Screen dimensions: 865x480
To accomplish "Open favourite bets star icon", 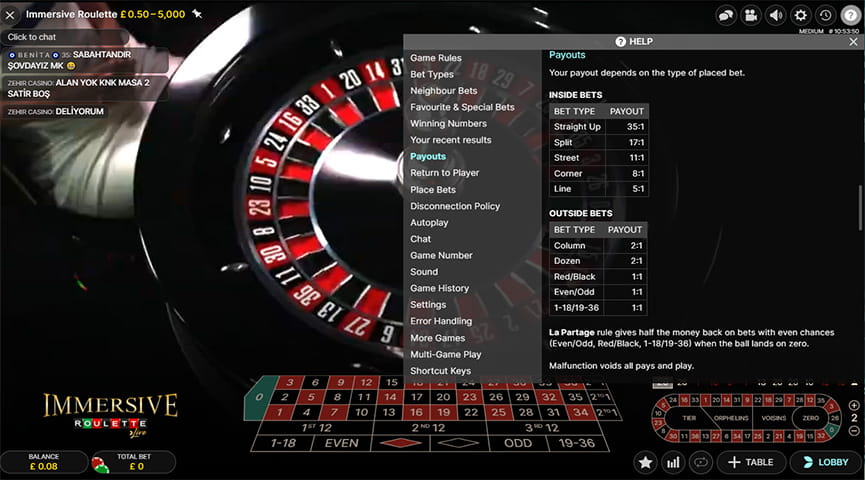I will coord(645,462).
